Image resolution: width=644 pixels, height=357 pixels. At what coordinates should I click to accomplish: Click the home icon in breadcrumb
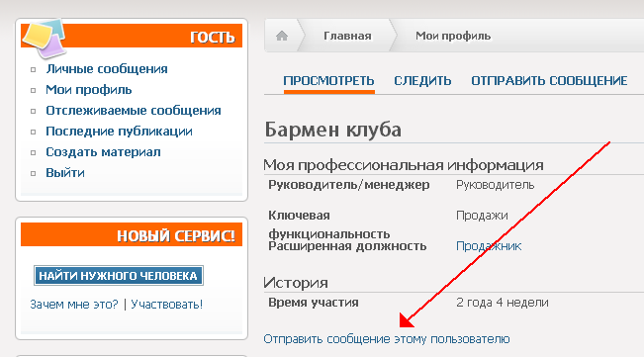(x=282, y=37)
